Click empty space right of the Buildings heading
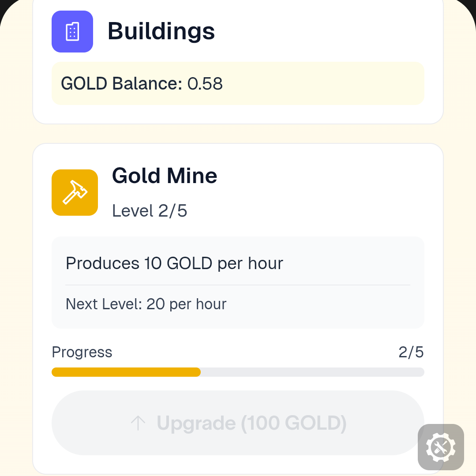Screen dimensions: 476x476 326,31
